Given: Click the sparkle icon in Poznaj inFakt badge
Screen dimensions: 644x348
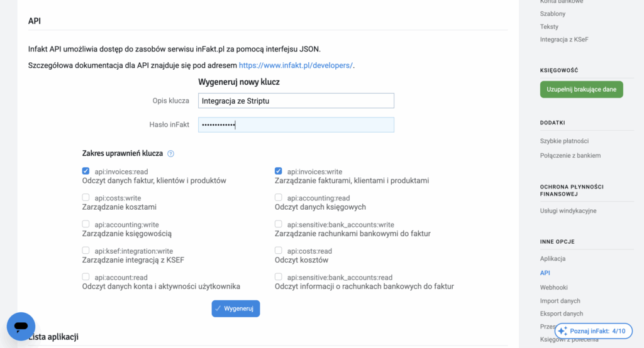Looking at the screenshot, I should click(x=562, y=331).
